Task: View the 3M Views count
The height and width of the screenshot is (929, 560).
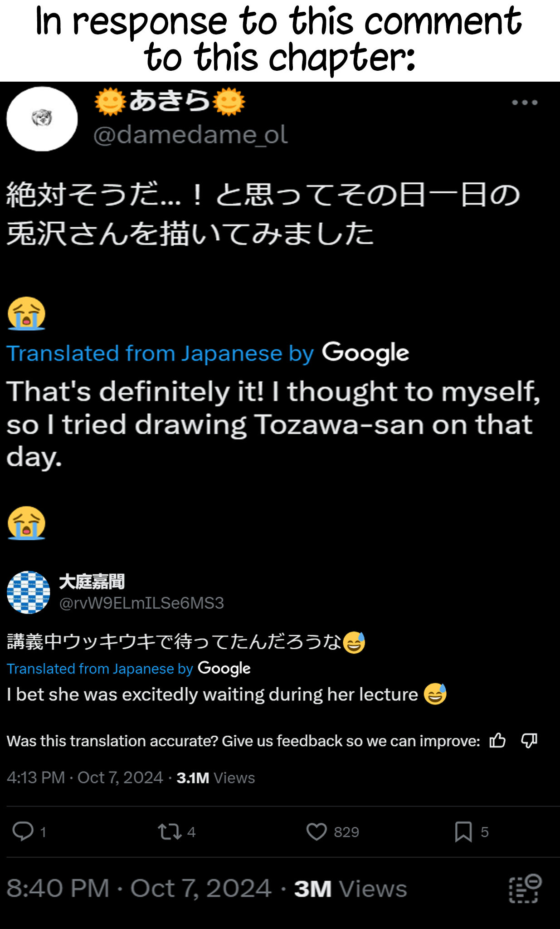Action: pos(350,889)
